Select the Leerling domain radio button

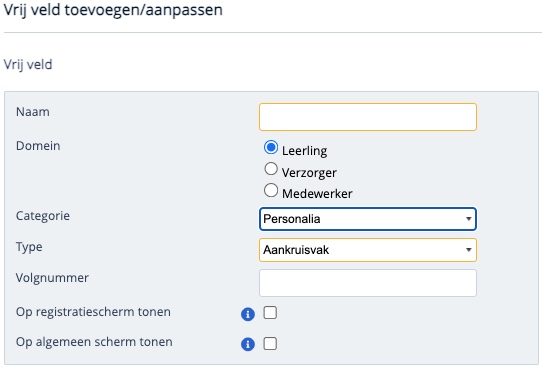tap(271, 147)
